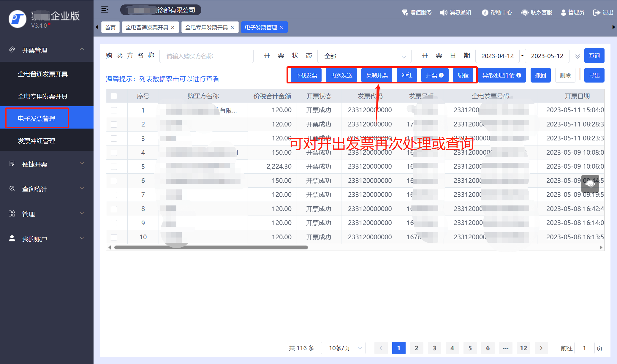Image resolution: width=617 pixels, height=364 pixels.
Task: Click the 下载发票 button
Action: point(306,75)
